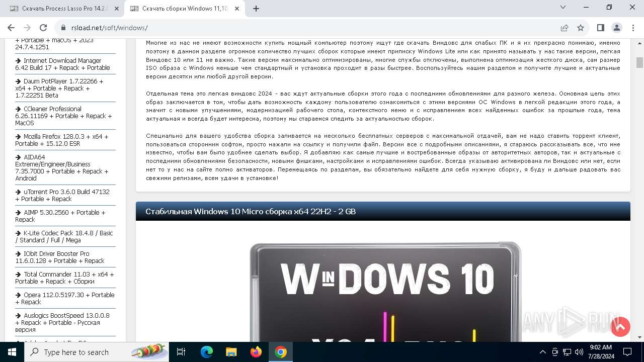The width and height of the screenshot is (644, 362).
Task: Open File Explorer from taskbar
Action: tap(231, 352)
